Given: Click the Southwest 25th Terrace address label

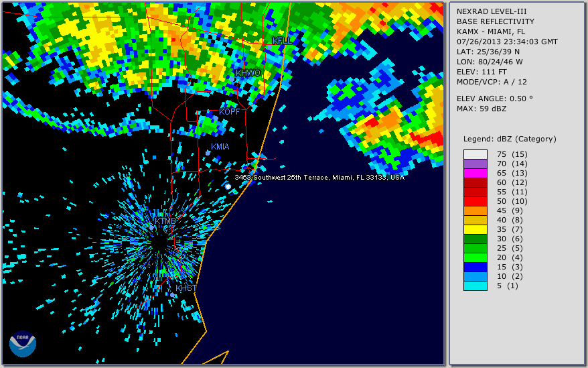Looking at the screenshot, I should [319, 177].
